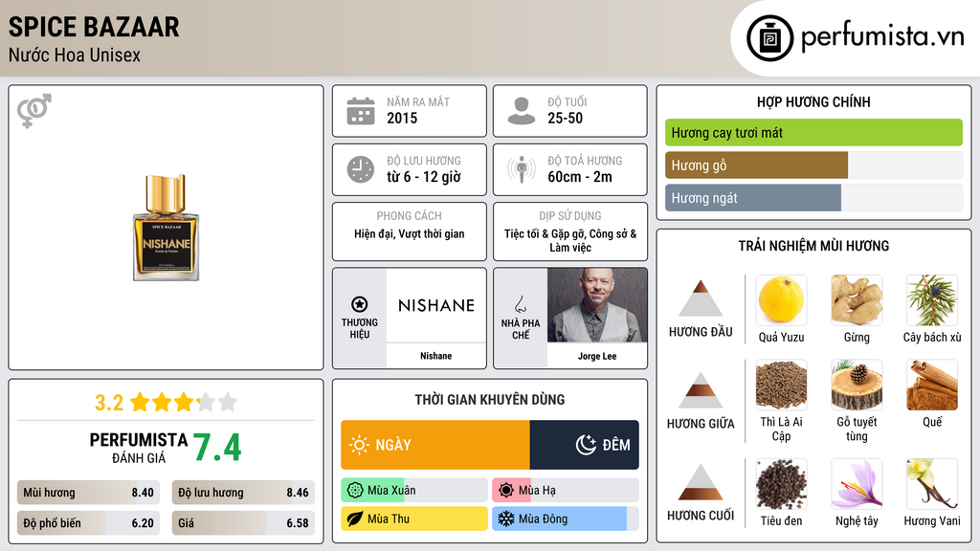This screenshot has height=551, width=980.
Task: Click the SPICE BAZAAR title
Action: [x=94, y=27]
